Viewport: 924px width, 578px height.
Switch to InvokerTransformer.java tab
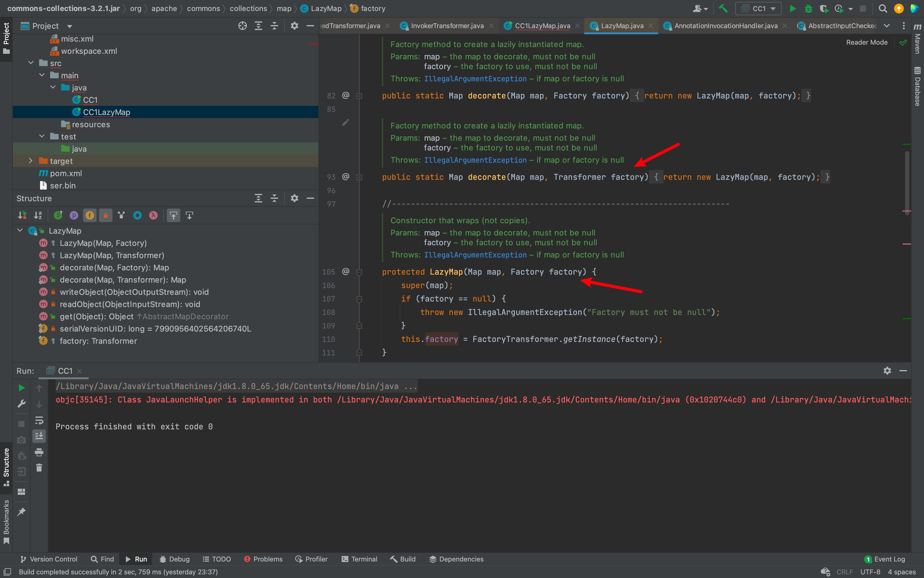click(x=447, y=26)
